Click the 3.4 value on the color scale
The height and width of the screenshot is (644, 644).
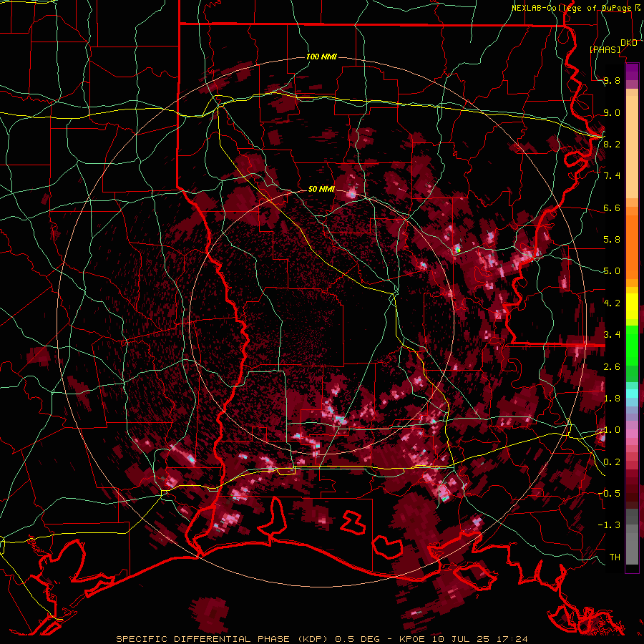click(612, 335)
